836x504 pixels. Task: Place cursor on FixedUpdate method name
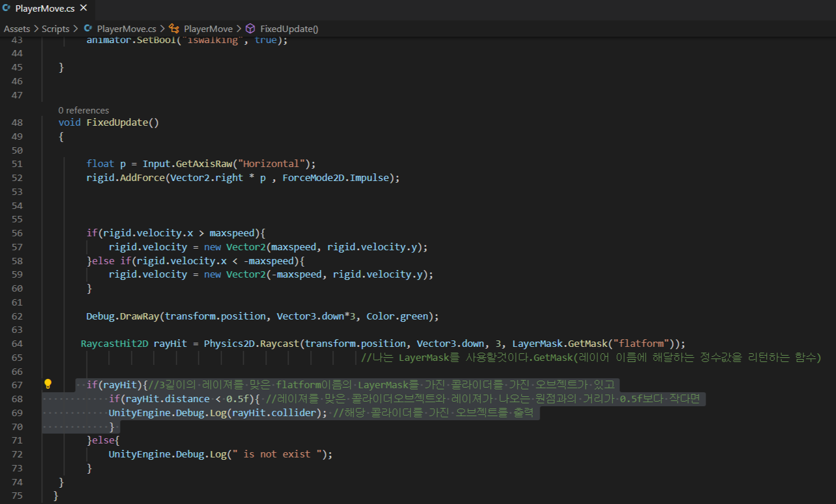(117, 122)
